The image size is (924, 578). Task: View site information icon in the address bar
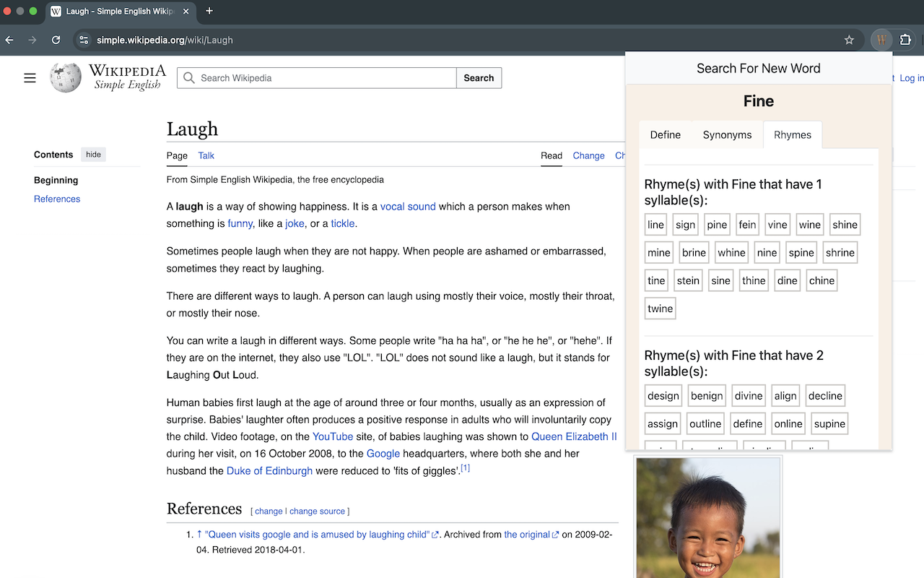point(84,40)
